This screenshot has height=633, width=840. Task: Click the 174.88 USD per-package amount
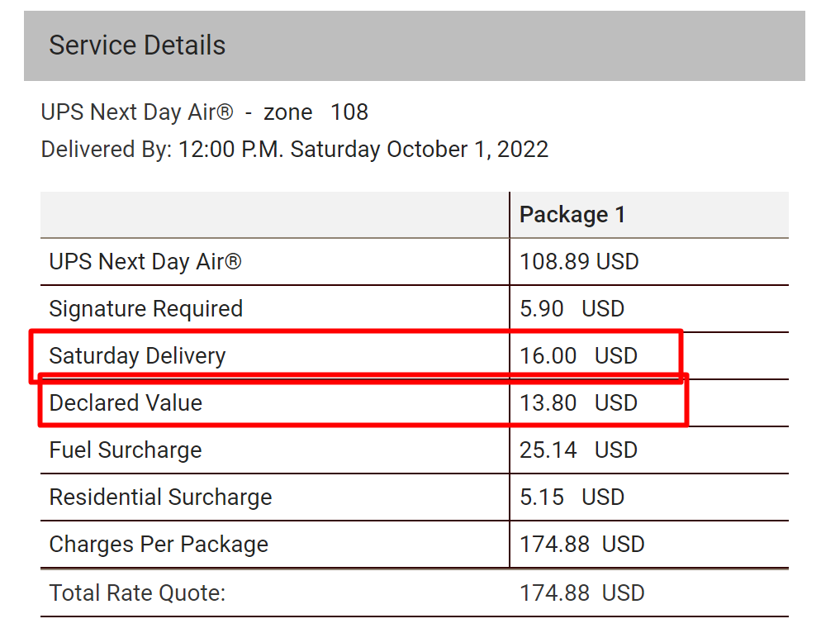582,545
